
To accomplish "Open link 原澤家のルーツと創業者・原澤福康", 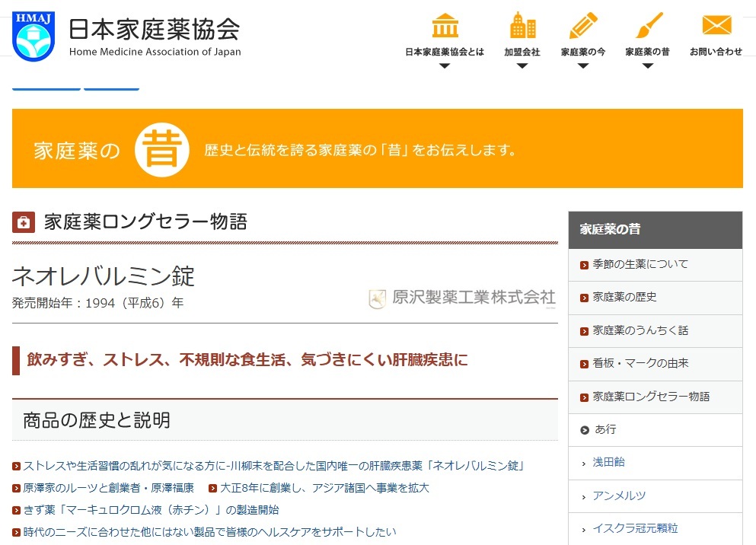I will tap(108, 488).
